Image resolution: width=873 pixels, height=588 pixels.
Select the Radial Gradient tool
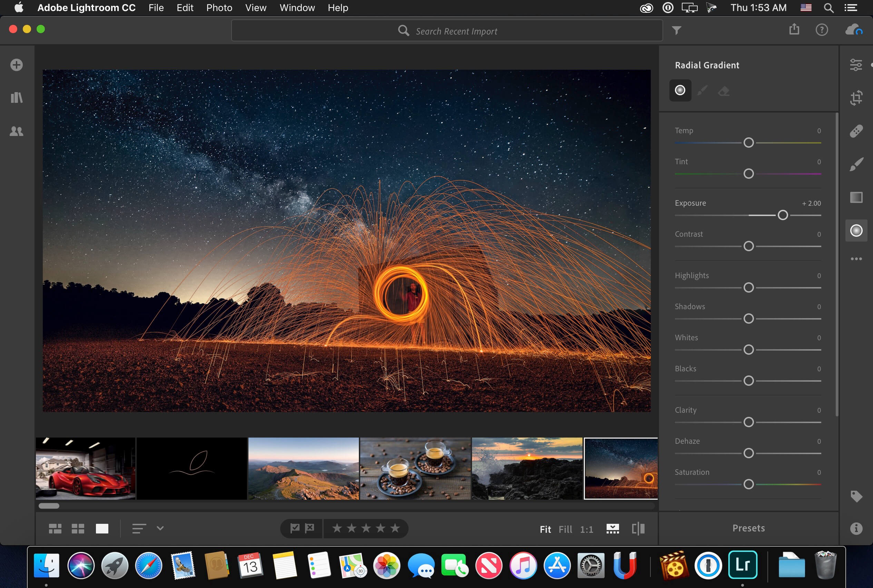[856, 231]
